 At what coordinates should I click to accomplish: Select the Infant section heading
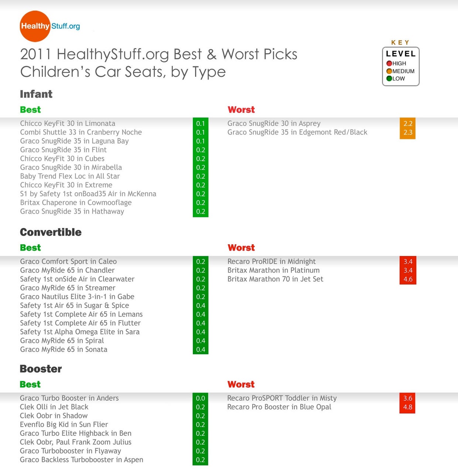click(36, 94)
